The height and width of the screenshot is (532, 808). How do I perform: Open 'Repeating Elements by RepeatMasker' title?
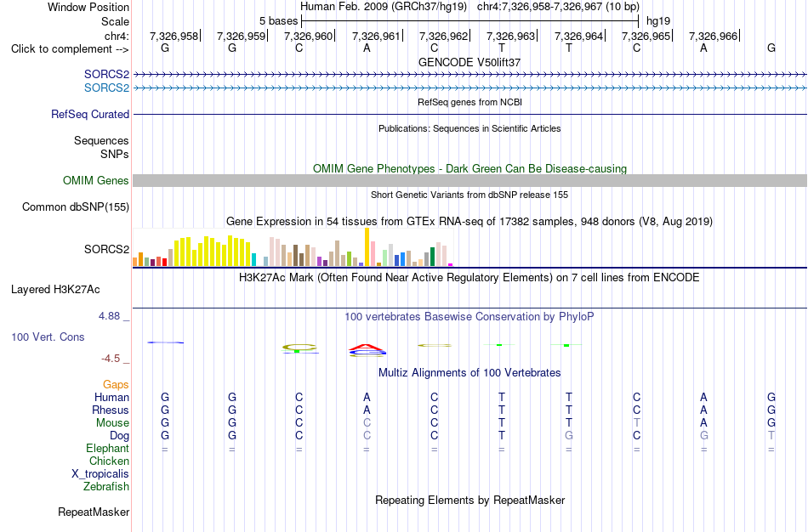click(469, 500)
